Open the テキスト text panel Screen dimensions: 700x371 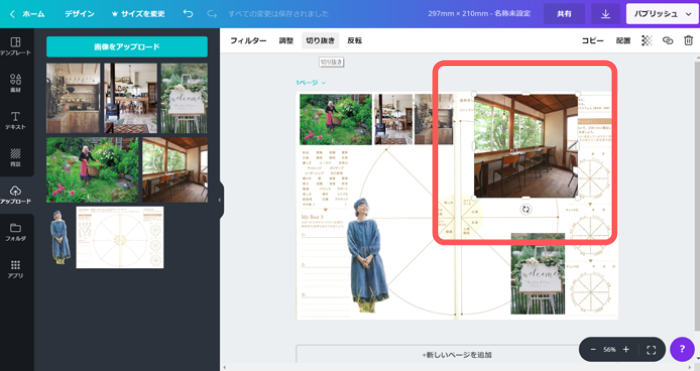[x=15, y=121]
